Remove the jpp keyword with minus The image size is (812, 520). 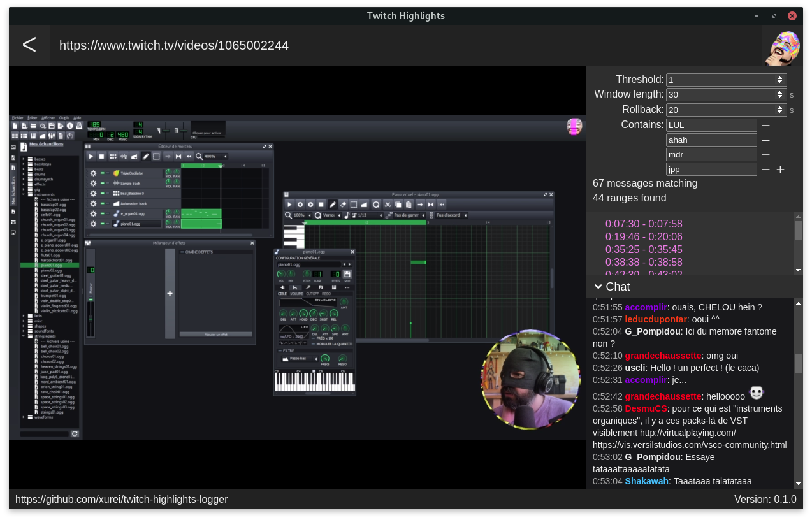(765, 170)
